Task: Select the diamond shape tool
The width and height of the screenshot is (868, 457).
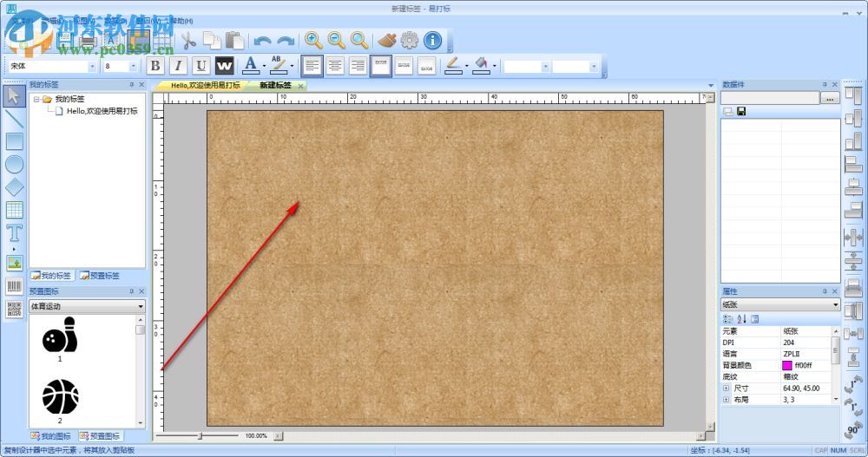Action: coord(15,187)
